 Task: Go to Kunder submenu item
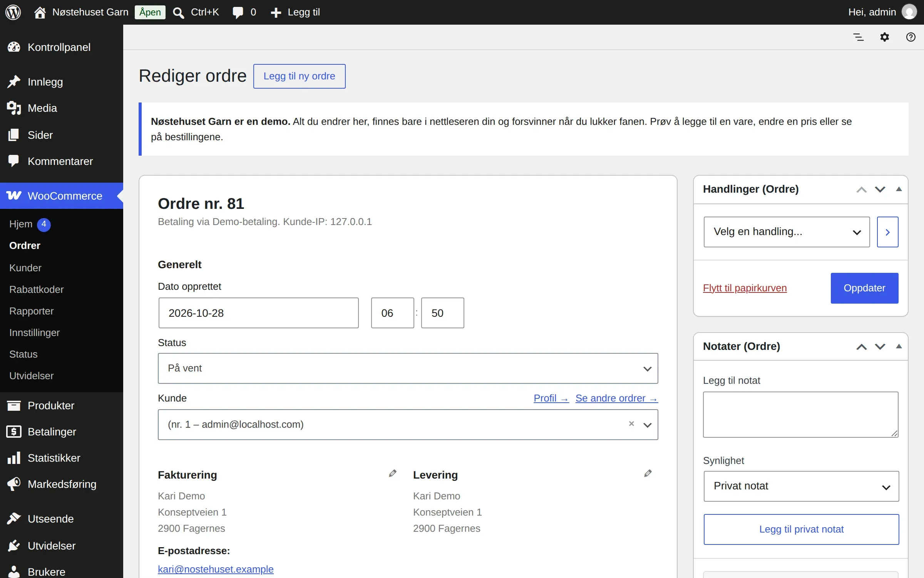(25, 268)
